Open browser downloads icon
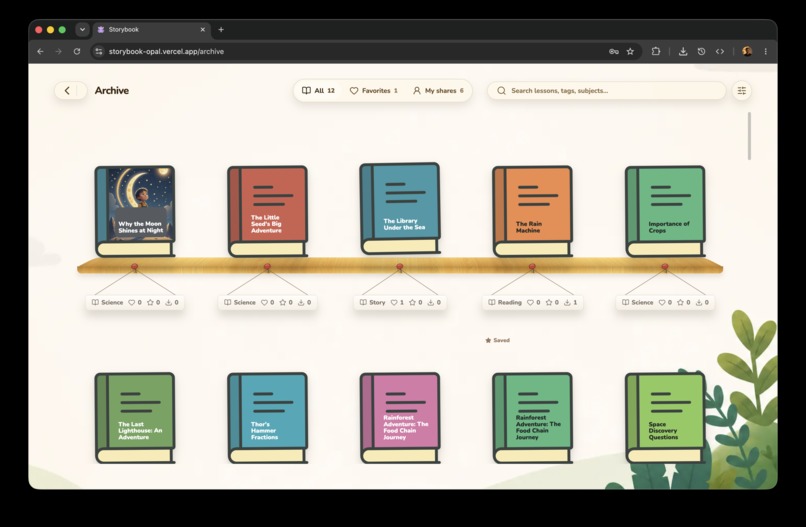Screen dimensions: 806x527 pyautogui.click(x=683, y=51)
